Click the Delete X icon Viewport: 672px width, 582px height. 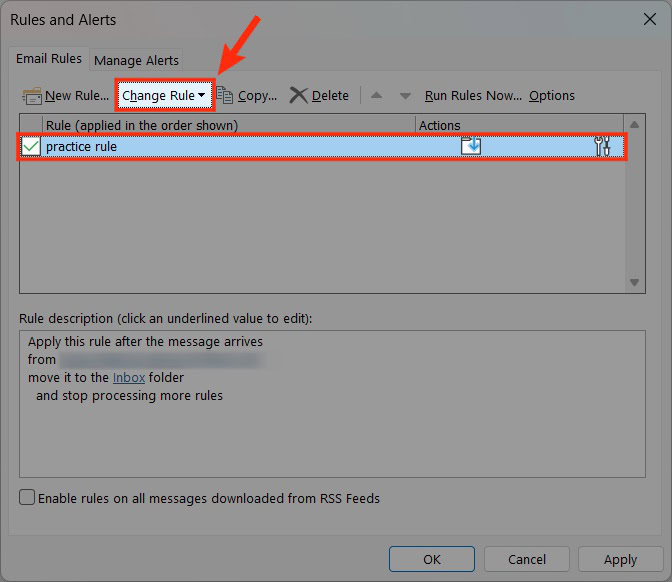[x=298, y=95]
